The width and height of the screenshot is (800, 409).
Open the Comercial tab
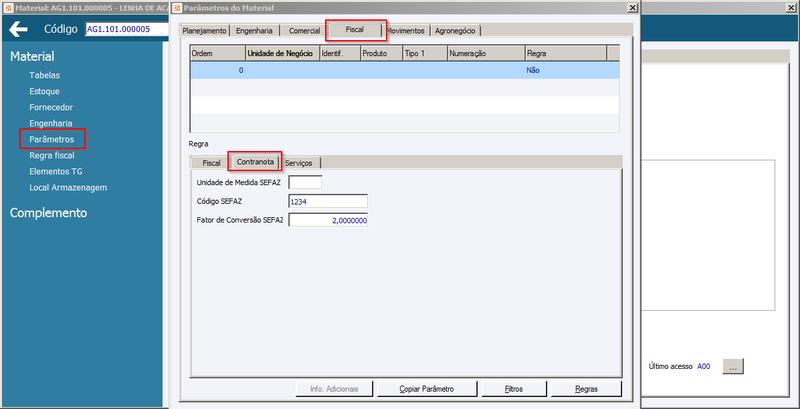(304, 31)
